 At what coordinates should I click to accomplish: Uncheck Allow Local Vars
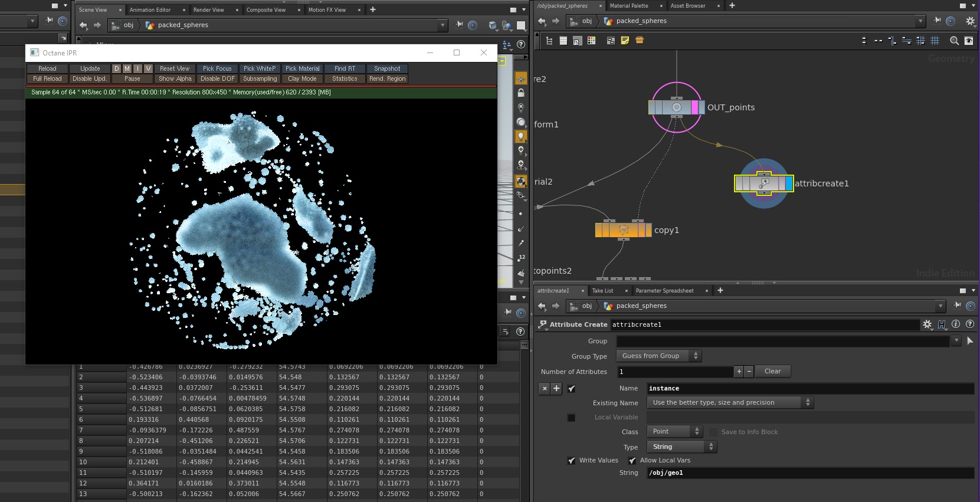(632, 461)
